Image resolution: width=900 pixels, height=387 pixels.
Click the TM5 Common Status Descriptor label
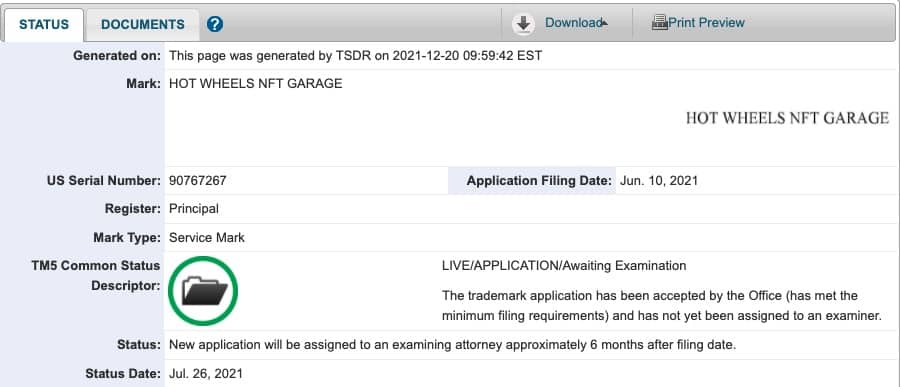click(x=96, y=276)
